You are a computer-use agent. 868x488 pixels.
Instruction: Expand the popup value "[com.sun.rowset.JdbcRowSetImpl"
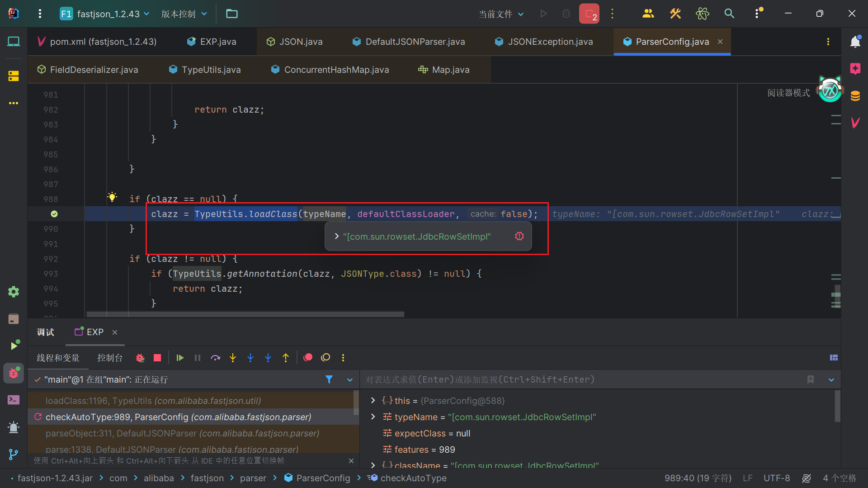(x=337, y=236)
